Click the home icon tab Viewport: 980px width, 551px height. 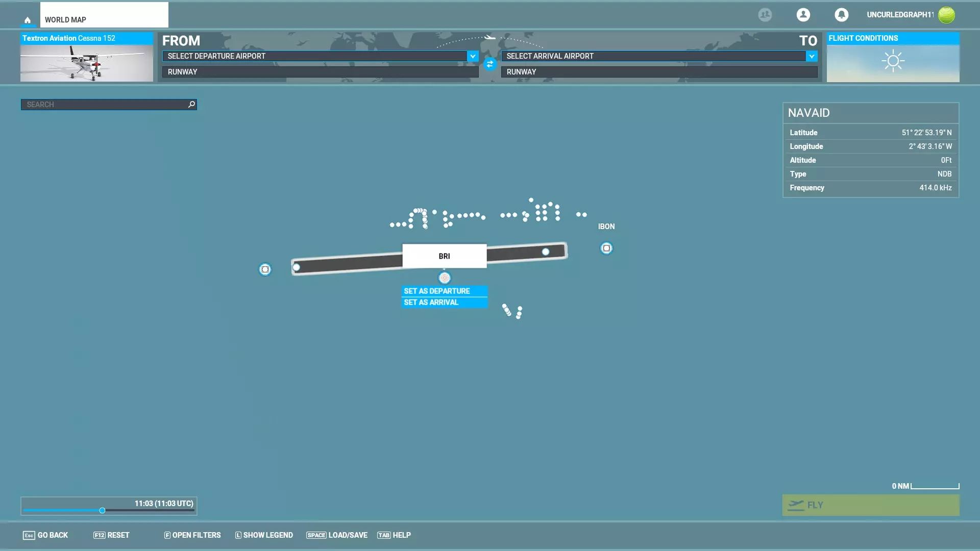(28, 20)
